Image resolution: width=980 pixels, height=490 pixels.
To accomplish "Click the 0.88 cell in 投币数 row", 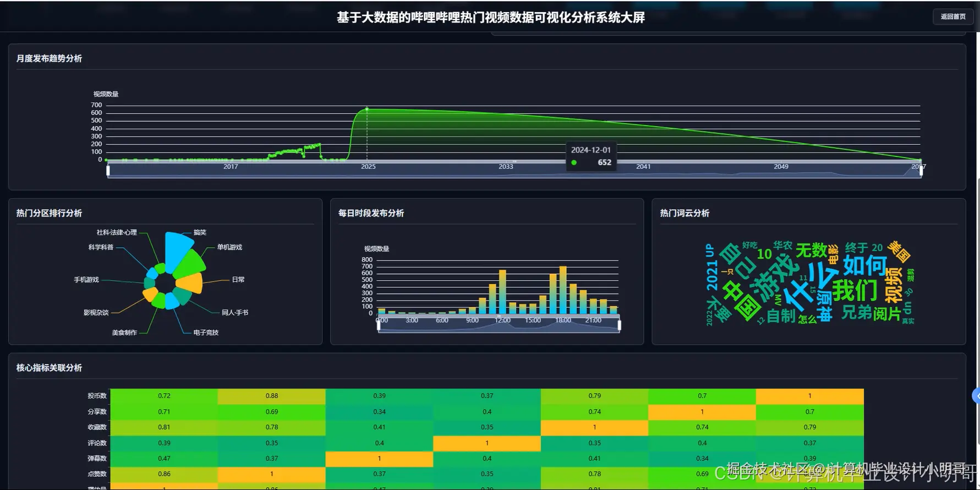I will tap(272, 396).
